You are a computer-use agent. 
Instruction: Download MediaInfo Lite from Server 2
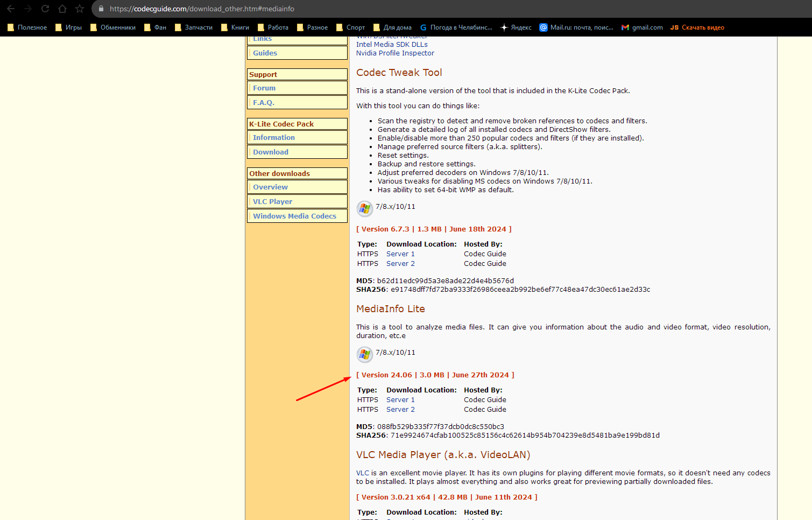(x=400, y=409)
